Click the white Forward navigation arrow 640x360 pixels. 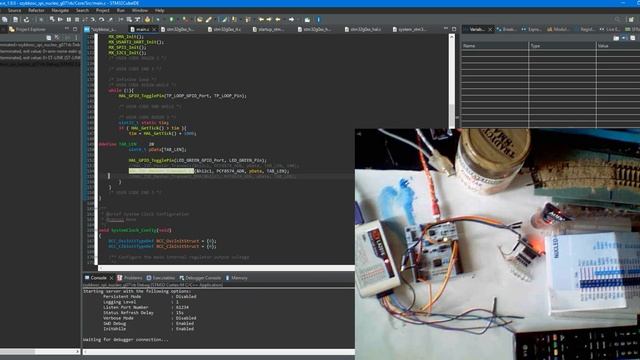pyautogui.click(x=291, y=20)
